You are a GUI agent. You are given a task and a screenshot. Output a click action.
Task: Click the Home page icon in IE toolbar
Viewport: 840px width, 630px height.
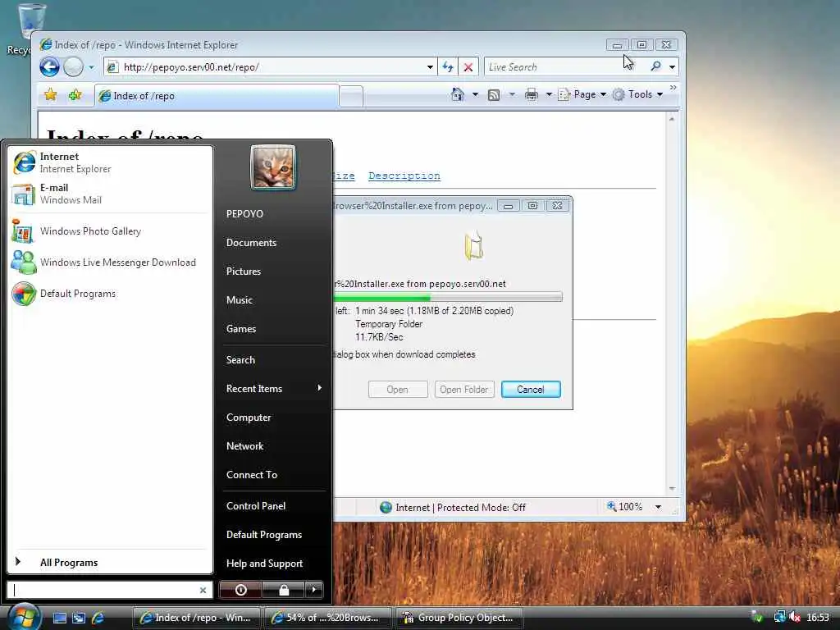coord(458,94)
